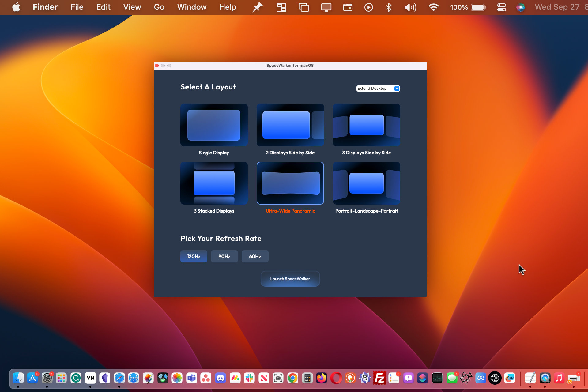Open Finder from the Dock

[18, 378]
